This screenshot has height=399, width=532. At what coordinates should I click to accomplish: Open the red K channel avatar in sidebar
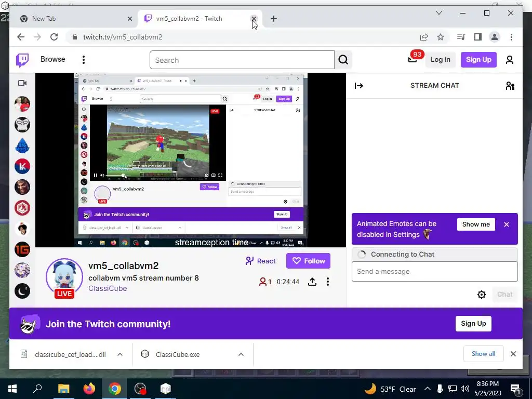[x=22, y=166]
